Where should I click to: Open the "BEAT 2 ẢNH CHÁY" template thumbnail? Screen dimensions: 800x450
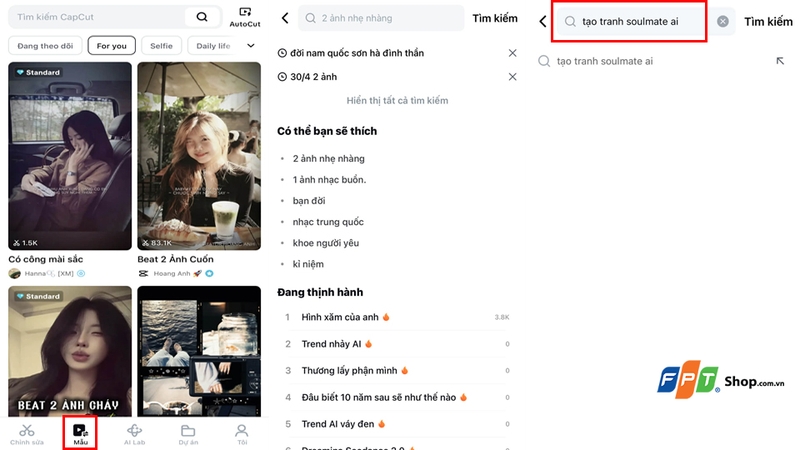70,351
